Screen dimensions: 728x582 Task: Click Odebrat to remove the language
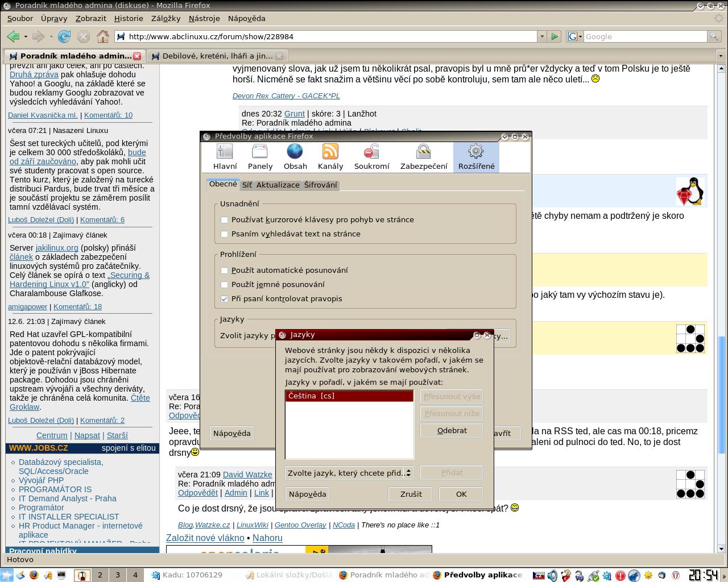[x=452, y=430]
